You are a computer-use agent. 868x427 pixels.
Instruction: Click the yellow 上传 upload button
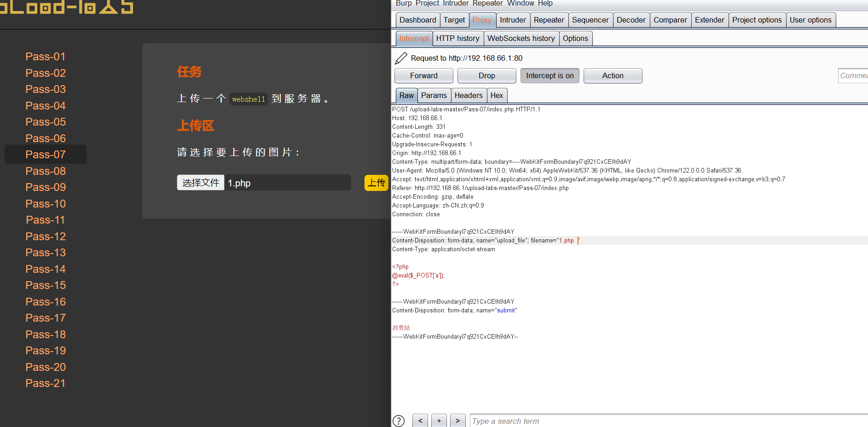(x=376, y=183)
